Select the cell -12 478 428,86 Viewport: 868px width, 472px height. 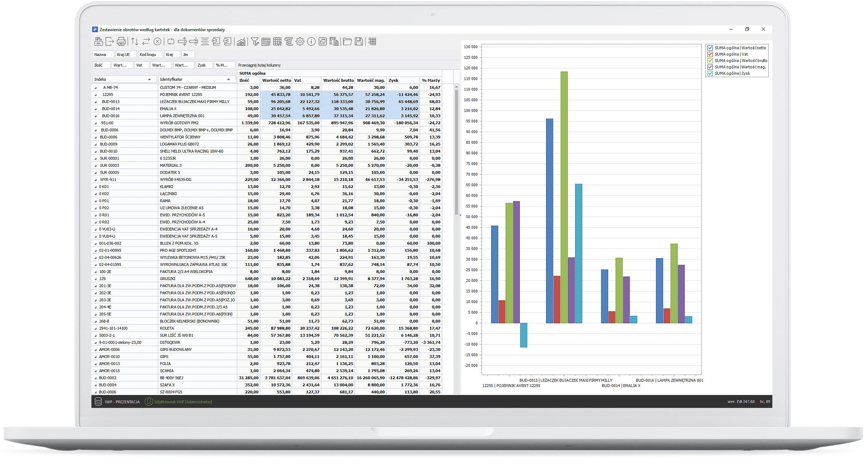(x=403, y=378)
